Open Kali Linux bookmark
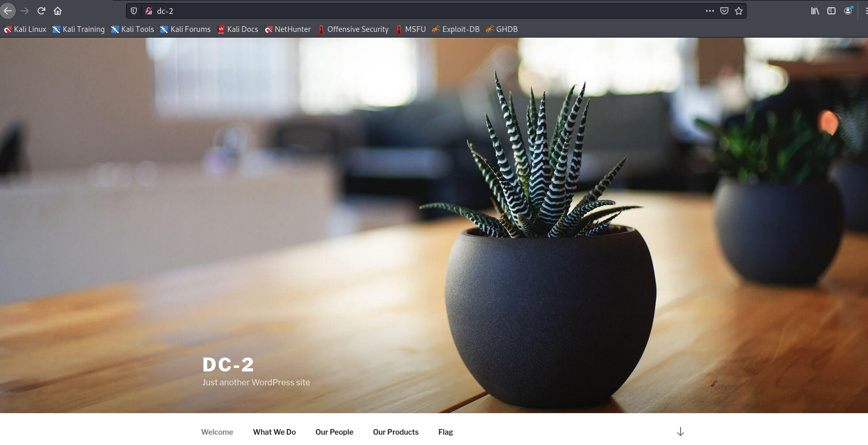The height and width of the screenshot is (445, 868). (25, 29)
